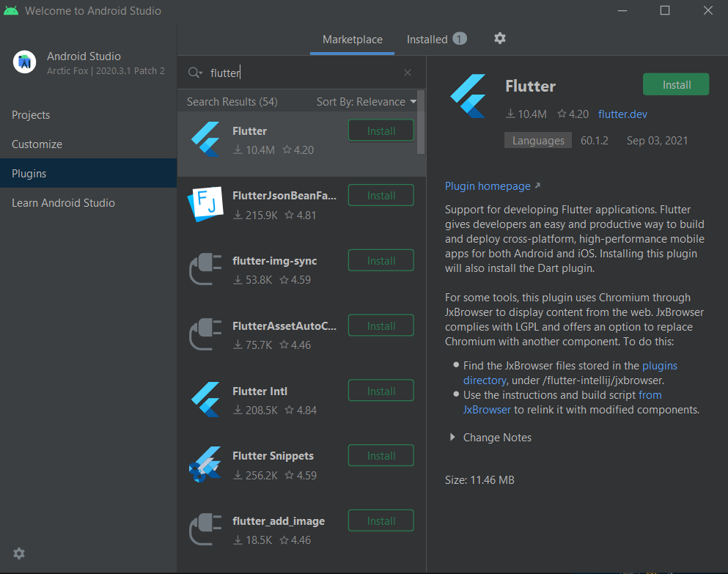Select Plugins in the sidebar
Screen dimensions: 728x574
point(88,173)
